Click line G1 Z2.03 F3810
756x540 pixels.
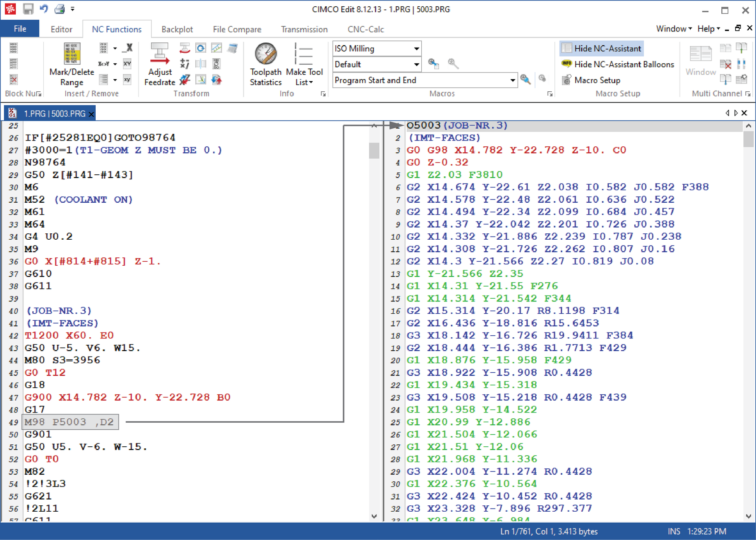(x=455, y=175)
